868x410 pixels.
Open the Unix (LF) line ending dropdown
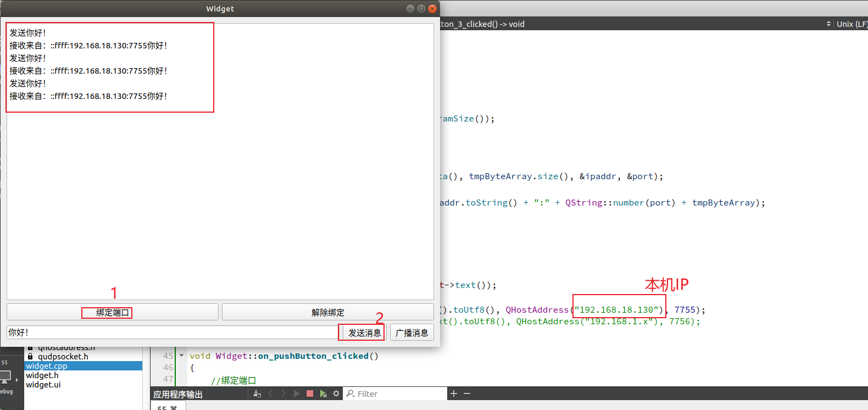pos(852,24)
